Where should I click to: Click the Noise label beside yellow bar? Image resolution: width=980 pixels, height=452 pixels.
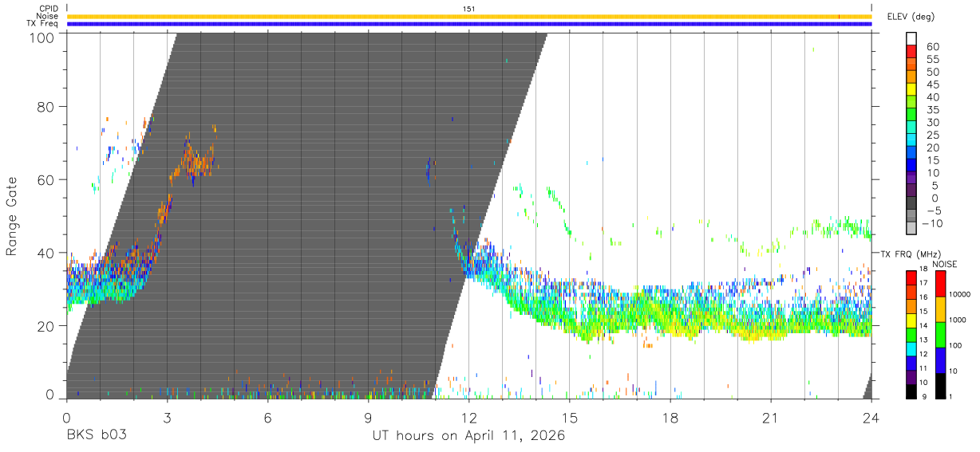click(x=47, y=16)
